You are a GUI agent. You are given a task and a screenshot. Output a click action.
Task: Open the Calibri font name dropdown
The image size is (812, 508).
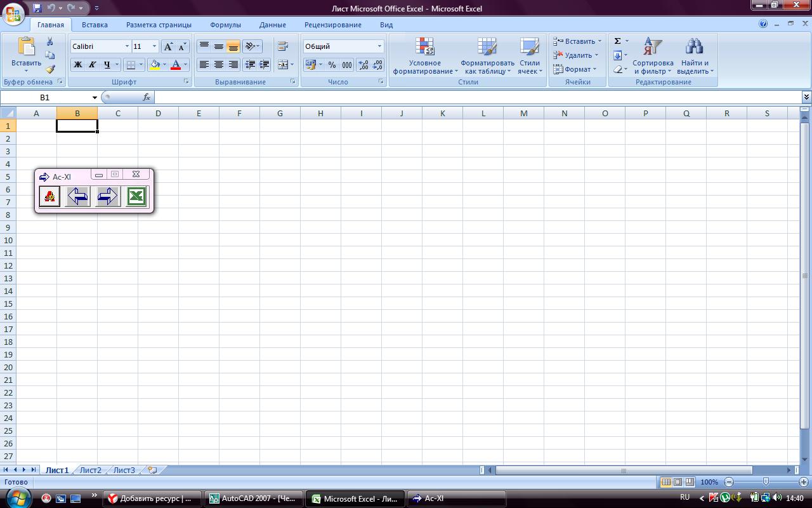(127, 46)
